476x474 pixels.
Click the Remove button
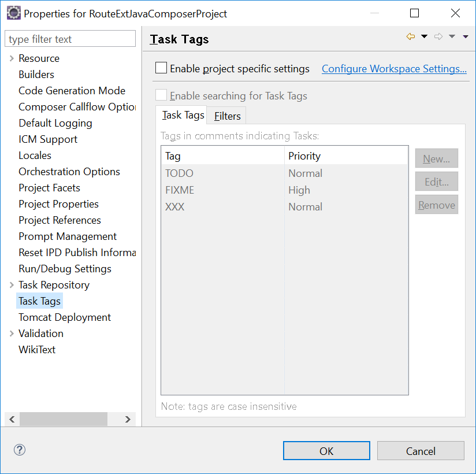[x=437, y=205]
